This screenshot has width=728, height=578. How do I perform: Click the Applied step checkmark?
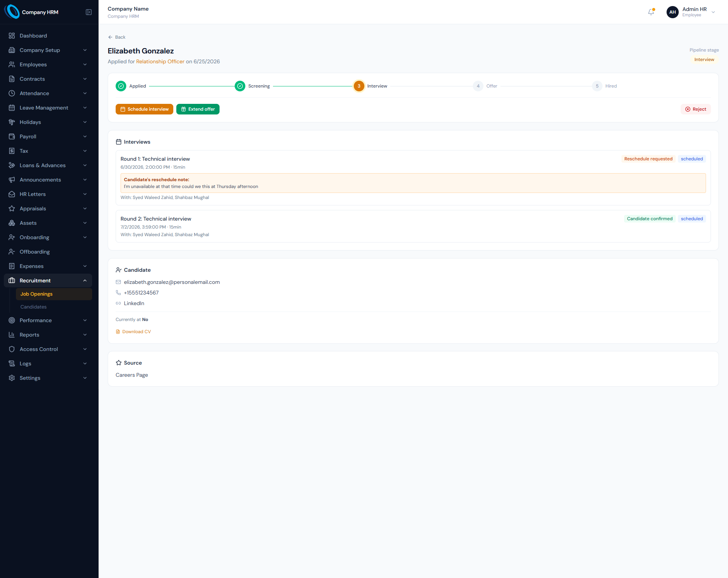click(121, 86)
